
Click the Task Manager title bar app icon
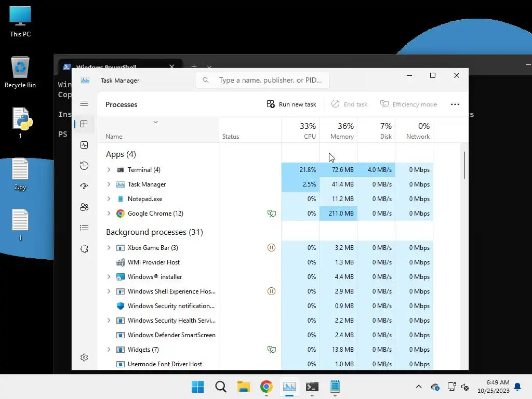(85, 81)
